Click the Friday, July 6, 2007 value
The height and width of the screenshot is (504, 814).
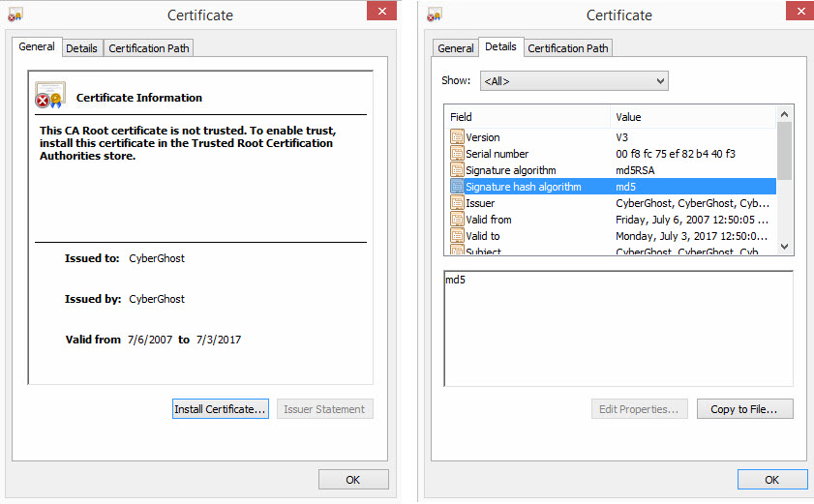(691, 220)
